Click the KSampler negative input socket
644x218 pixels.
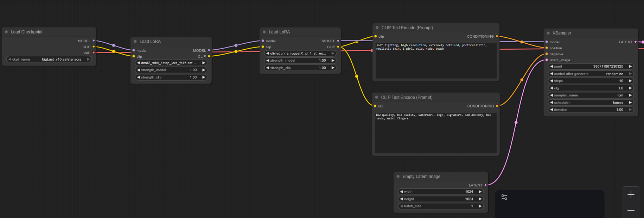coord(547,54)
